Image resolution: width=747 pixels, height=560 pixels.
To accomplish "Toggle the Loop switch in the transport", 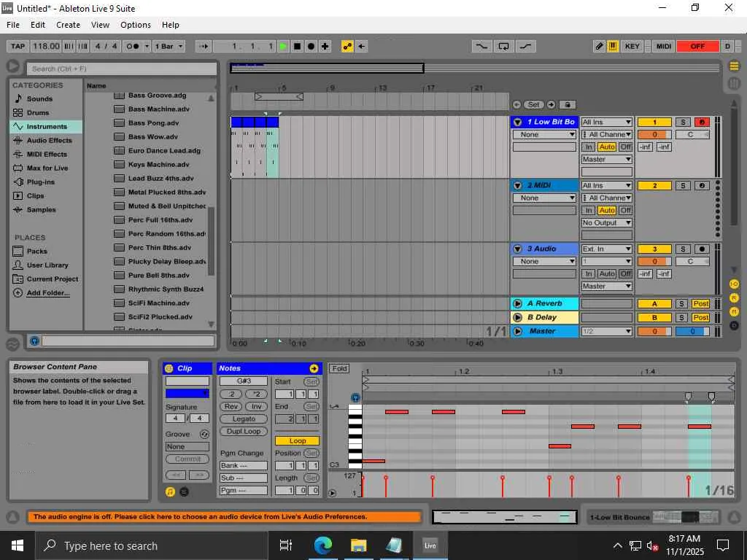I will (x=503, y=46).
